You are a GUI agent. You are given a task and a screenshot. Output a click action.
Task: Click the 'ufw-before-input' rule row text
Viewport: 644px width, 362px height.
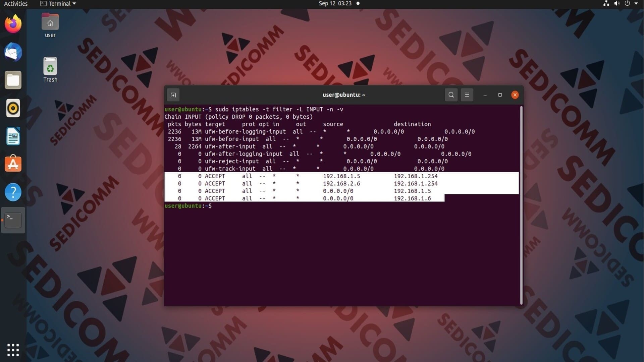[232, 139]
